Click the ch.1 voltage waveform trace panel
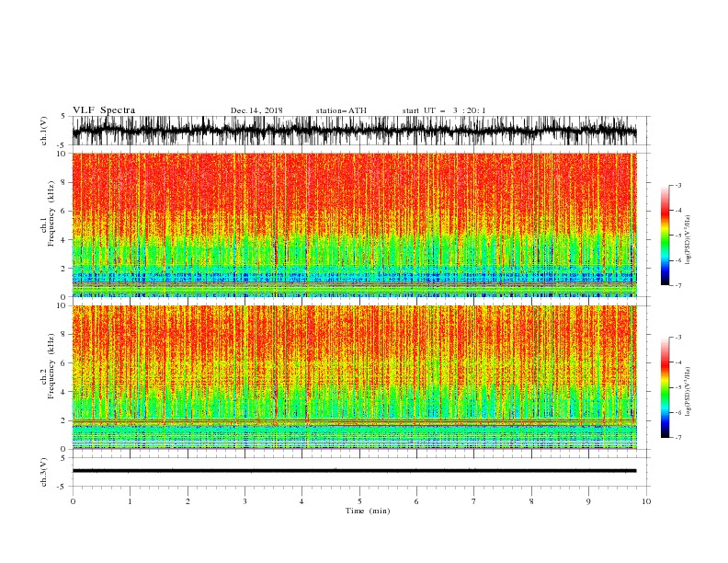Image resolution: width=728 pixels, height=563 pixels. [x=354, y=131]
